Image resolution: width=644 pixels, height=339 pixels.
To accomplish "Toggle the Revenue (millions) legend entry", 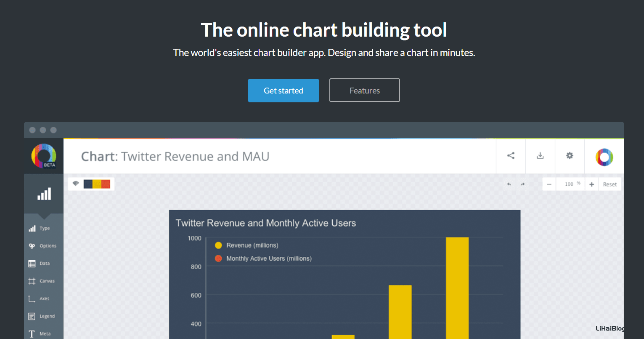I will [x=246, y=245].
